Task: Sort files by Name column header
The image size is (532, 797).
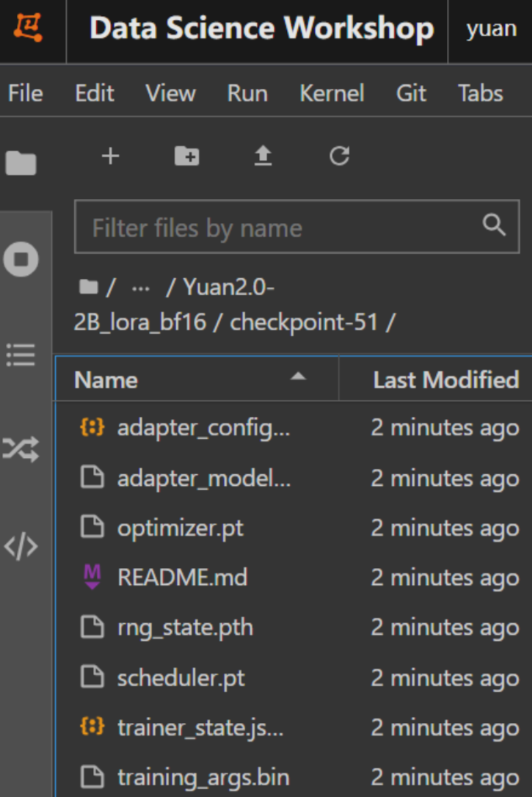Action: click(x=106, y=380)
